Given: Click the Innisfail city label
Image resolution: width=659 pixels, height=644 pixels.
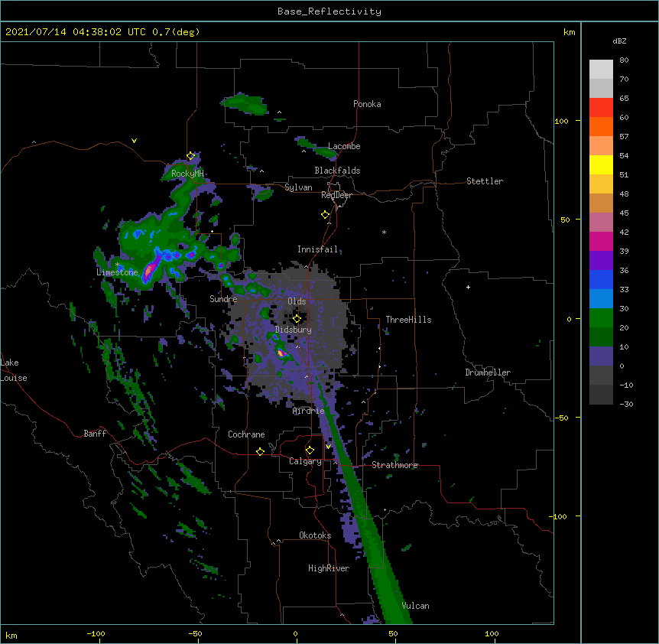Looking at the screenshot, I should point(317,249).
